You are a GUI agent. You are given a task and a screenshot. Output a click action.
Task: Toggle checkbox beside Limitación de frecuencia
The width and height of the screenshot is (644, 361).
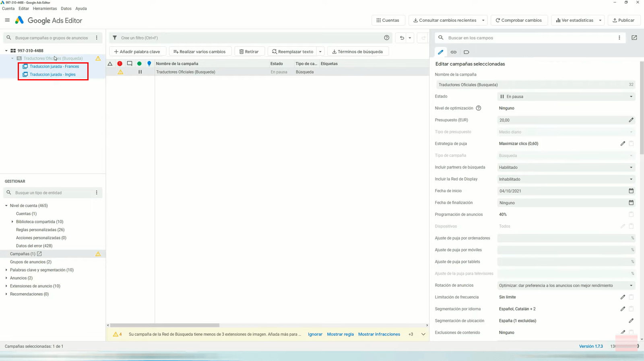(631, 297)
